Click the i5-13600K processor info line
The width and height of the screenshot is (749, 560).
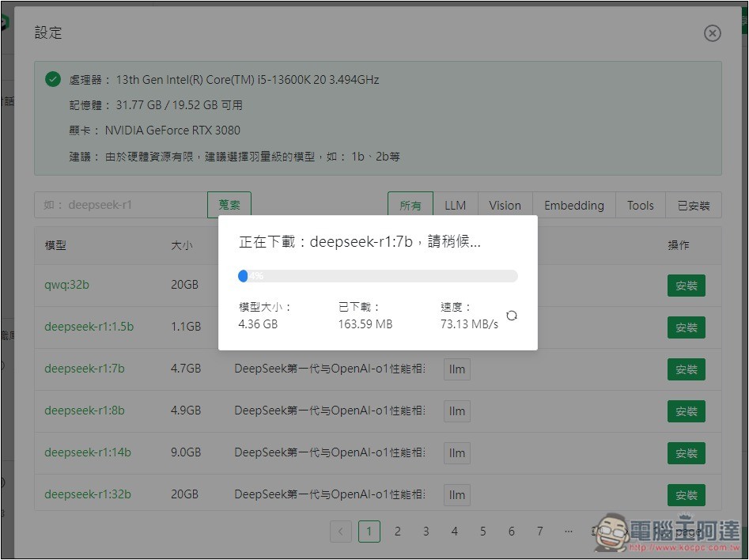(x=224, y=80)
